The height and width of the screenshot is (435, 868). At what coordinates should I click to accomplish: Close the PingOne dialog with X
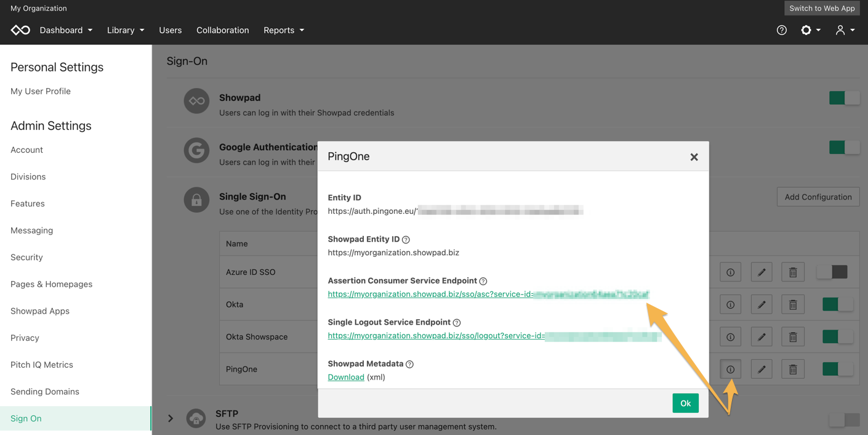[x=694, y=157]
